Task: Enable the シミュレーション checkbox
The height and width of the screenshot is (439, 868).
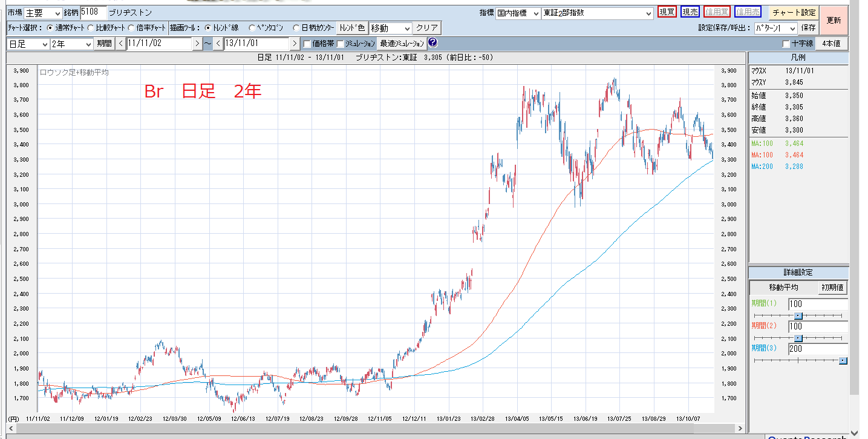Action: point(340,44)
